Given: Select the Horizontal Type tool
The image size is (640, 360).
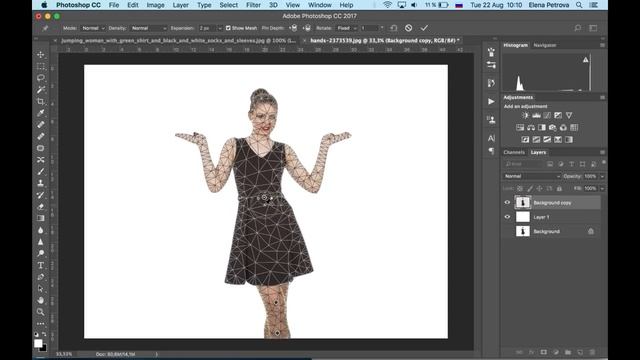Looking at the screenshot, I should pos(41,265).
